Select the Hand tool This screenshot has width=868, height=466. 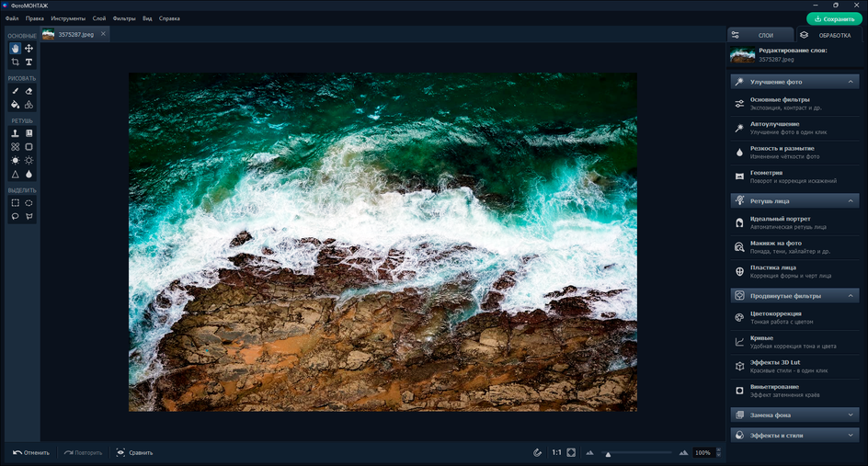15,49
